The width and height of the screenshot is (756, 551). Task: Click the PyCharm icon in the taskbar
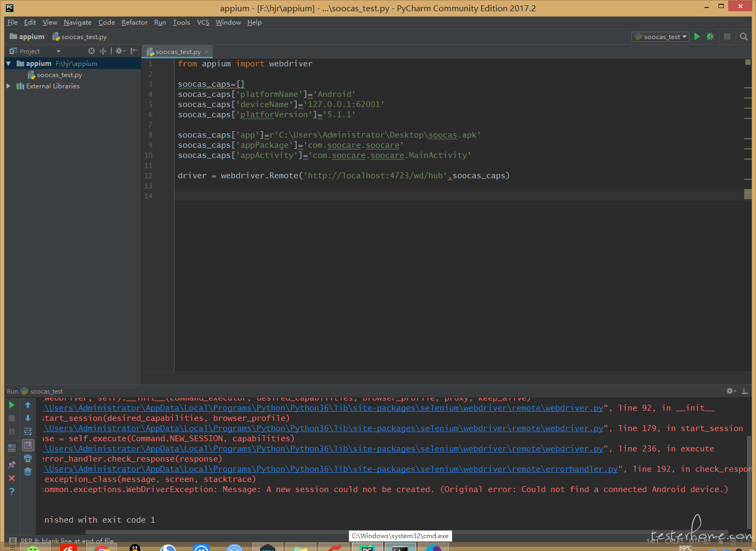(367, 547)
